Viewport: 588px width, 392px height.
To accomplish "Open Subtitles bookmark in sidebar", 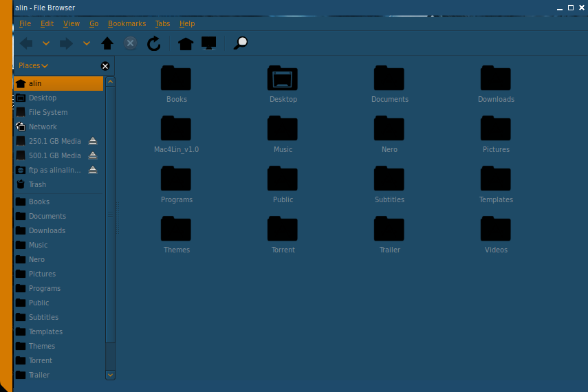I will click(x=58, y=317).
